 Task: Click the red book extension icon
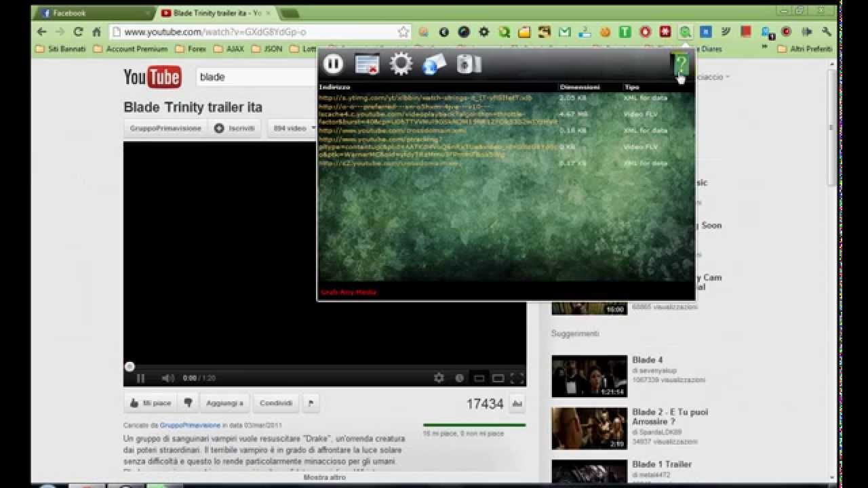[746, 32]
